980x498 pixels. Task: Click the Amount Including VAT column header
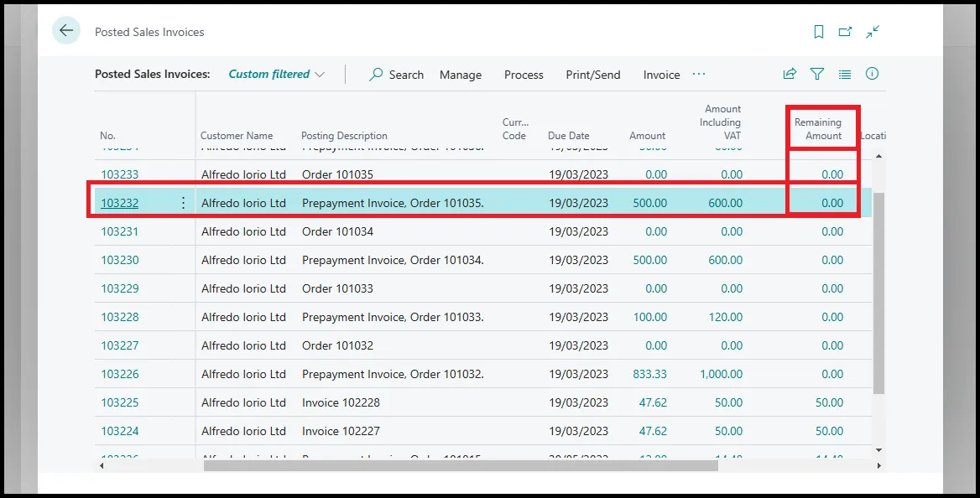pyautogui.click(x=720, y=122)
